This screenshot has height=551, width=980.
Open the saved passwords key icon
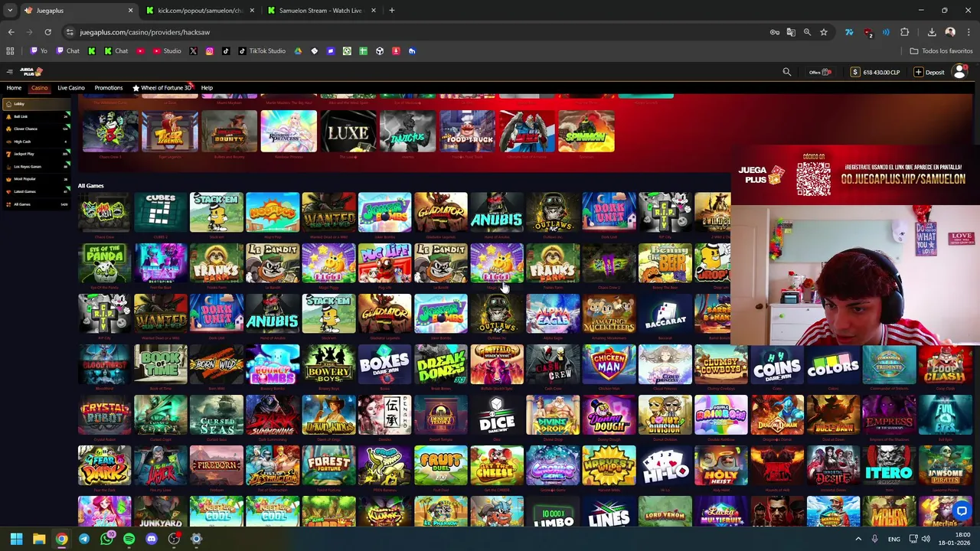click(x=775, y=32)
